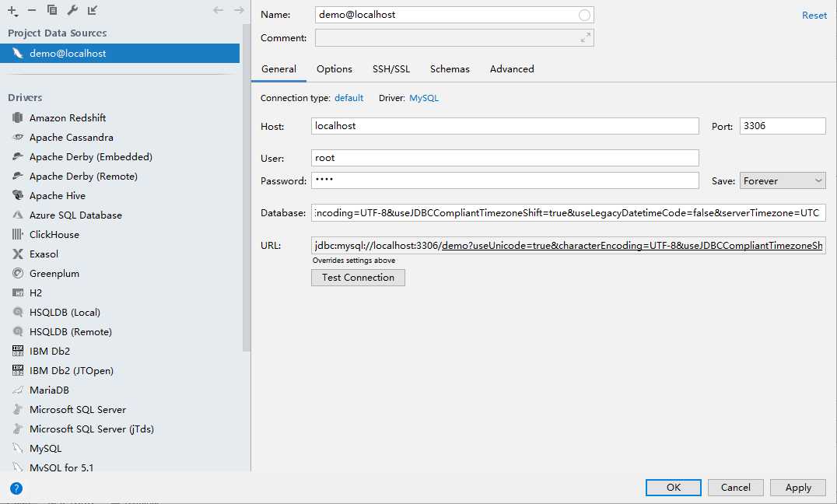Screen dimensions: 837x504
Task: Switch to the Options tab
Action: (334, 69)
